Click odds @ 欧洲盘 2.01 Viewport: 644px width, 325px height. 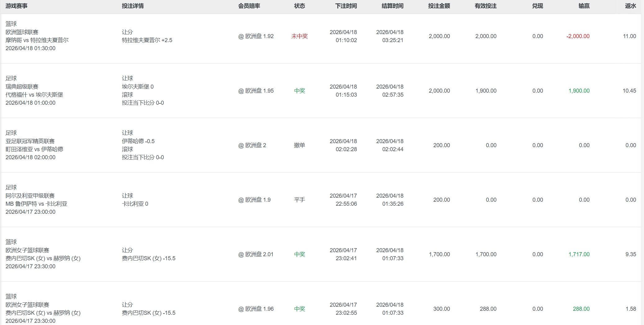pyautogui.click(x=256, y=254)
